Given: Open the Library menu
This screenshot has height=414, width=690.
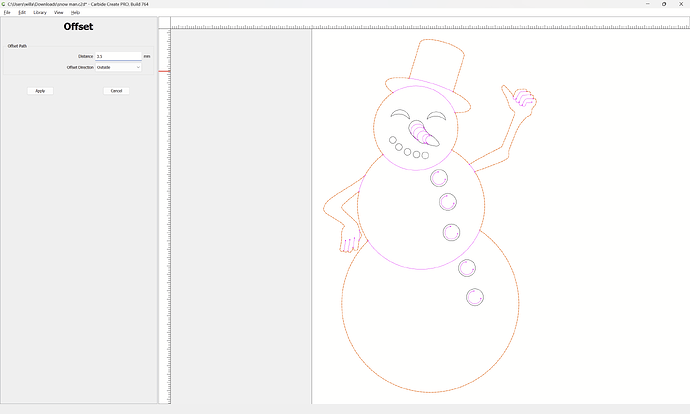Looking at the screenshot, I should tap(40, 12).
